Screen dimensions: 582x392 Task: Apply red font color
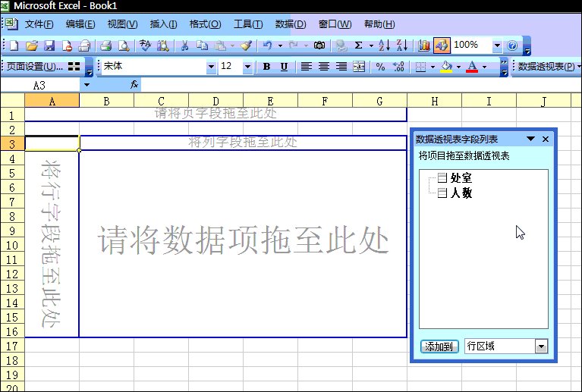tap(472, 67)
